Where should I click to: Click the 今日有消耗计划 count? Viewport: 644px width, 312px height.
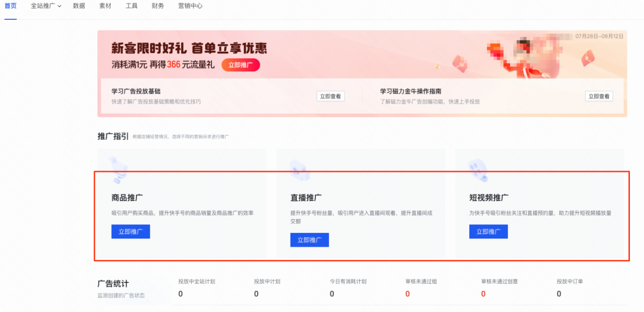(x=332, y=294)
